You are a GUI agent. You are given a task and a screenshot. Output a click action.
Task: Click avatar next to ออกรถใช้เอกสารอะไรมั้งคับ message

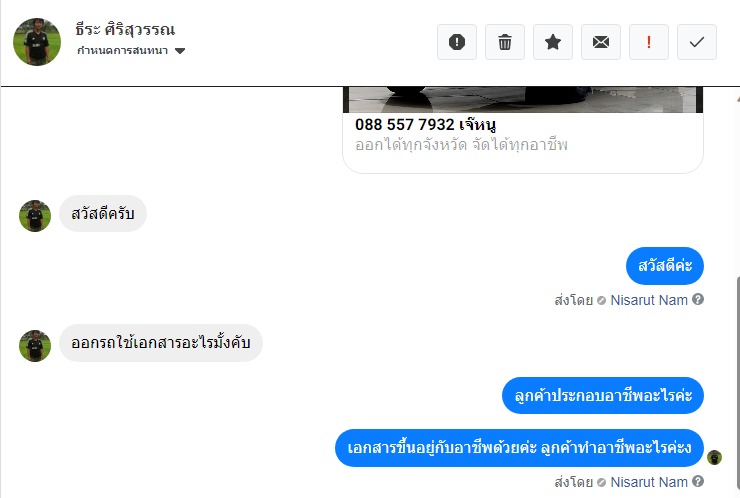(35, 346)
